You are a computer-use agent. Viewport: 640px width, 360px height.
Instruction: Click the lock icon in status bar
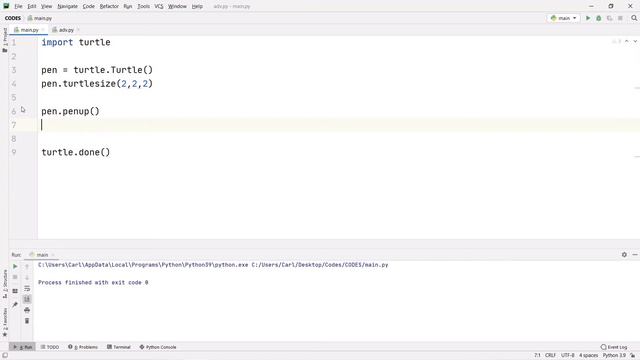point(633,356)
